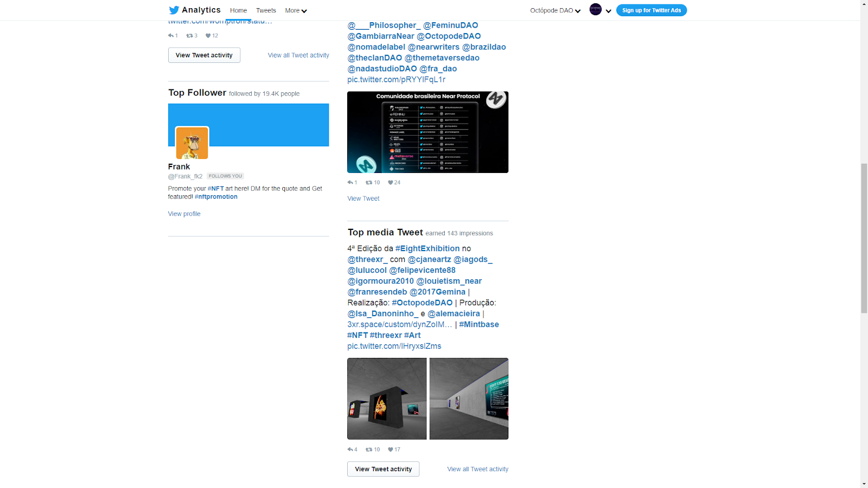This screenshot has height=488, width=868.
Task: Open Frank's View profile link
Action: pyautogui.click(x=184, y=214)
